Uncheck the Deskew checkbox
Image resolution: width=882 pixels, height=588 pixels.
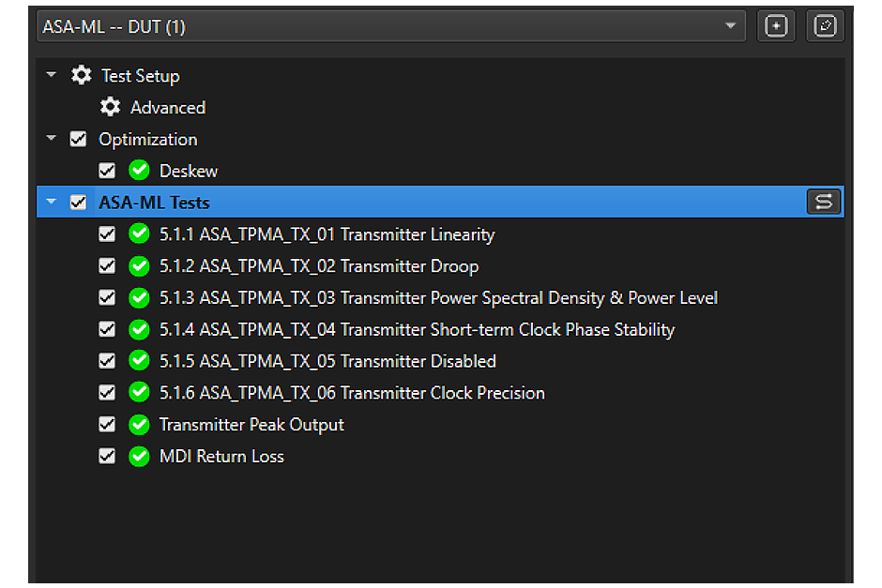[x=107, y=171]
